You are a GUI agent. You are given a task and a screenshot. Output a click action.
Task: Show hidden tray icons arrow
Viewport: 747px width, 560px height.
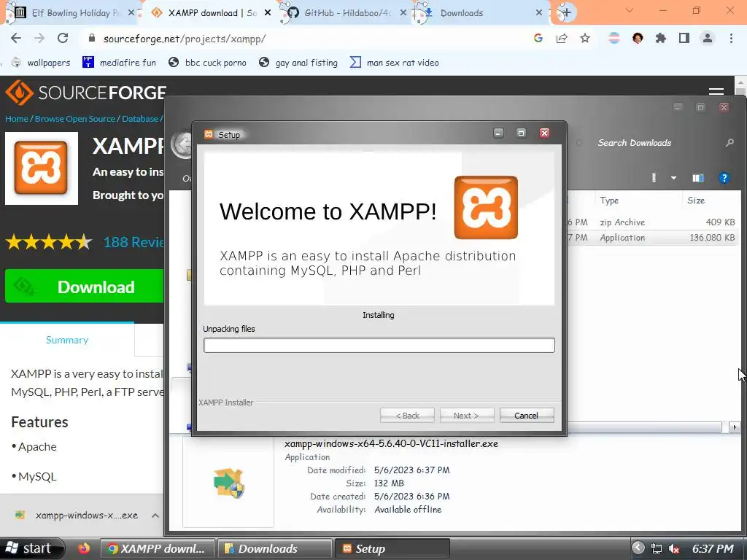tap(638, 548)
